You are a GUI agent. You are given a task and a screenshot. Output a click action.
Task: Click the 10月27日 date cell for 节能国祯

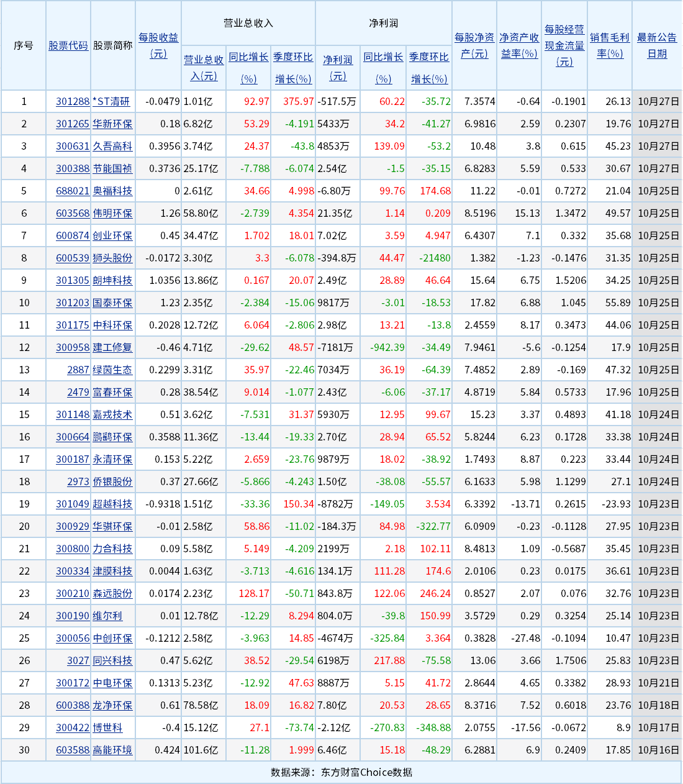(658, 168)
